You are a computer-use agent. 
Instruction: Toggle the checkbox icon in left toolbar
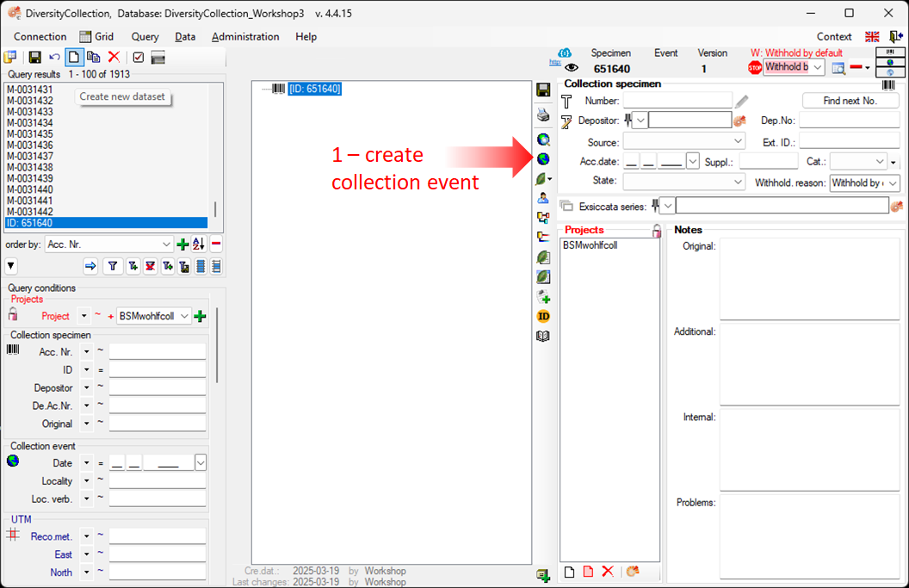point(138,57)
